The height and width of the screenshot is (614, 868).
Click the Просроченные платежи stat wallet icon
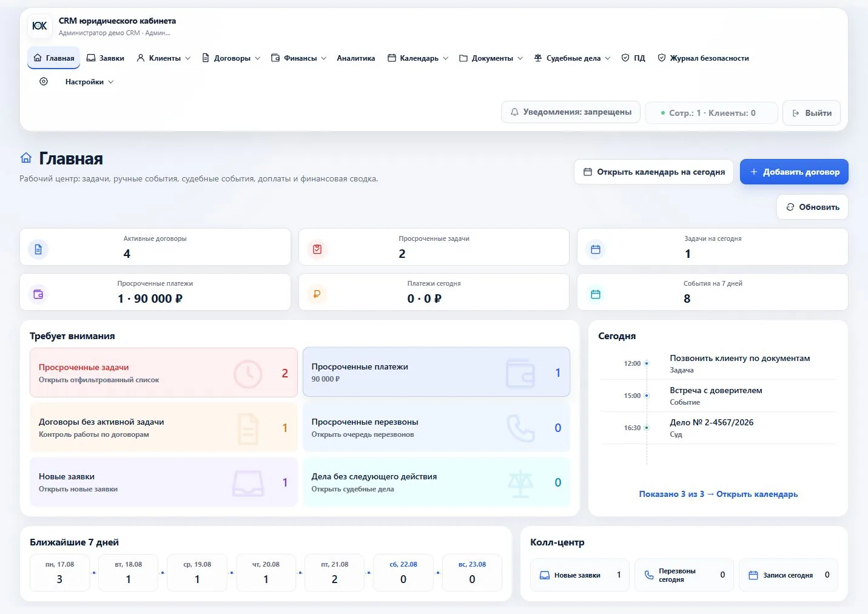tap(38, 294)
